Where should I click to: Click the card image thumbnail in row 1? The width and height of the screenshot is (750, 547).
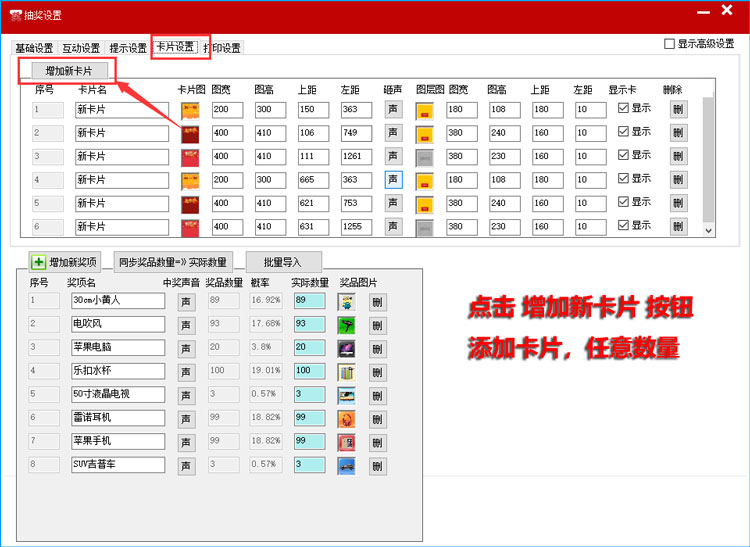pyautogui.click(x=189, y=109)
